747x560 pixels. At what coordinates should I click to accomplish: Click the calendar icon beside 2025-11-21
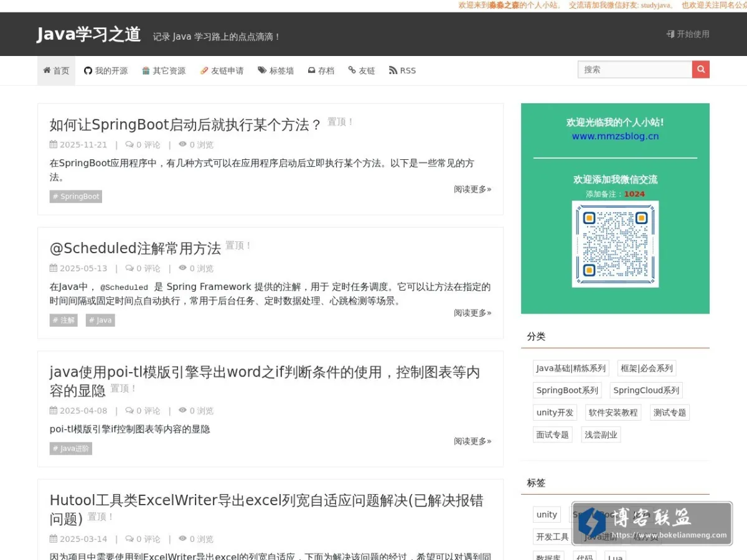54,144
